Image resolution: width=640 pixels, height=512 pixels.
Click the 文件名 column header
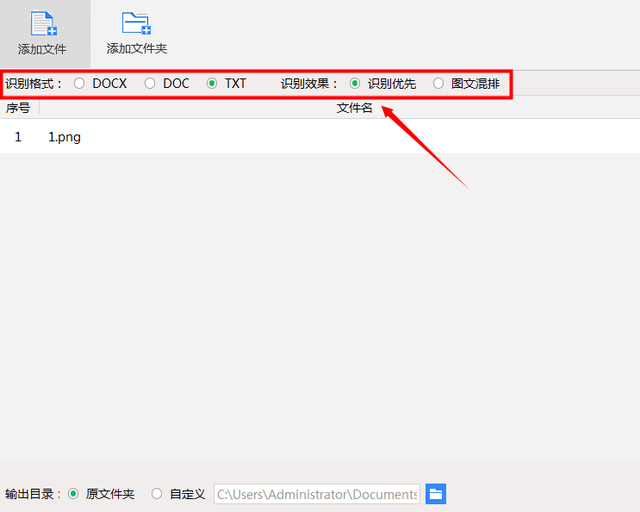click(354, 108)
